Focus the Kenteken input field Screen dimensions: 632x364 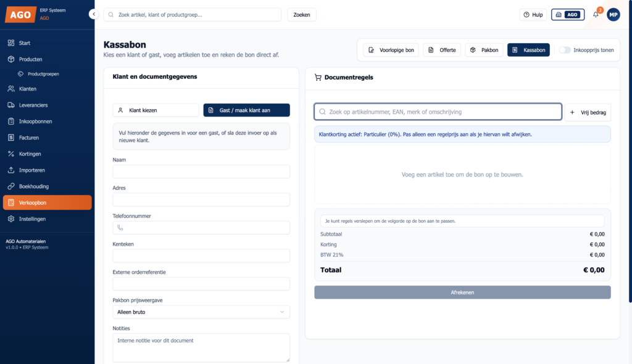[201, 255]
